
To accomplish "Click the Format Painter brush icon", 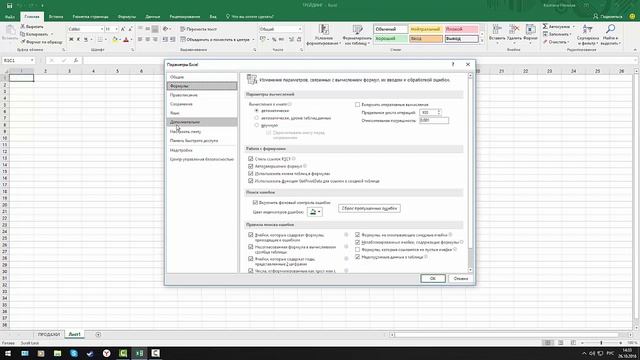I will point(23,42).
